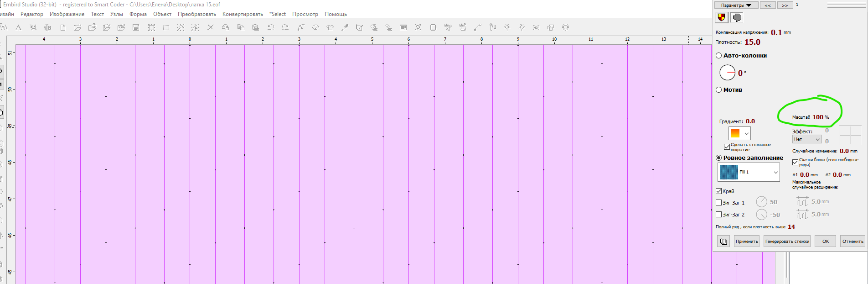The width and height of the screenshot is (868, 284).
Task: Open the Объект menu
Action: [162, 14]
